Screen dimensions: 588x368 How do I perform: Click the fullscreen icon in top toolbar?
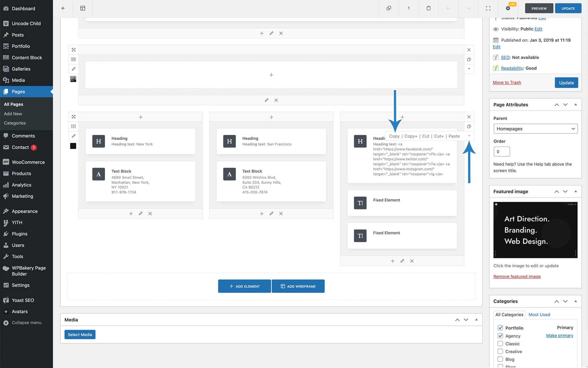pos(488,8)
